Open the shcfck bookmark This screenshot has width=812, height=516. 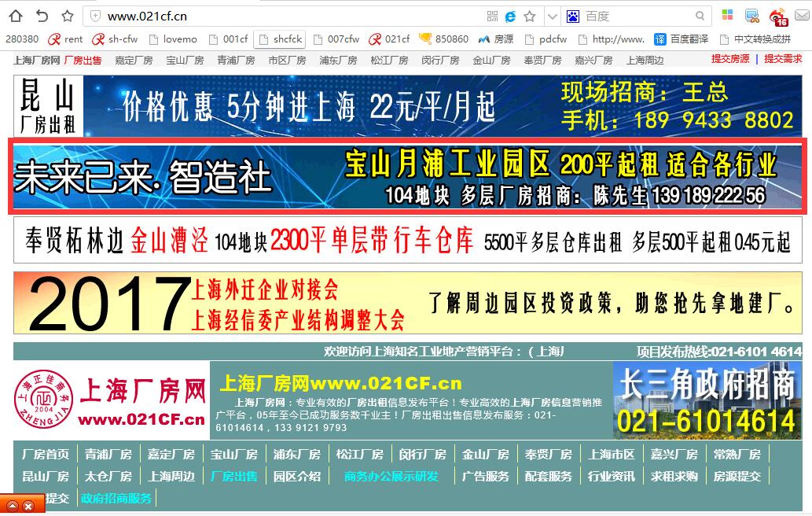pos(280,39)
